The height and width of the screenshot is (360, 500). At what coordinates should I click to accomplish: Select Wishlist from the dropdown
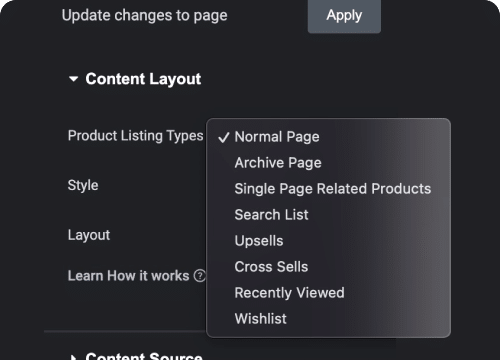[x=328, y=319]
